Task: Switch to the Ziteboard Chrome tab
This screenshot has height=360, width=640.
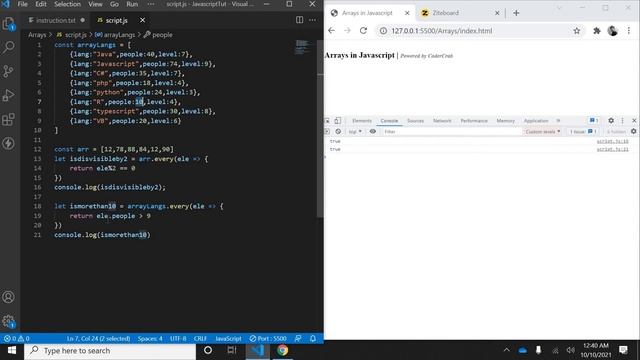Action: point(460,13)
